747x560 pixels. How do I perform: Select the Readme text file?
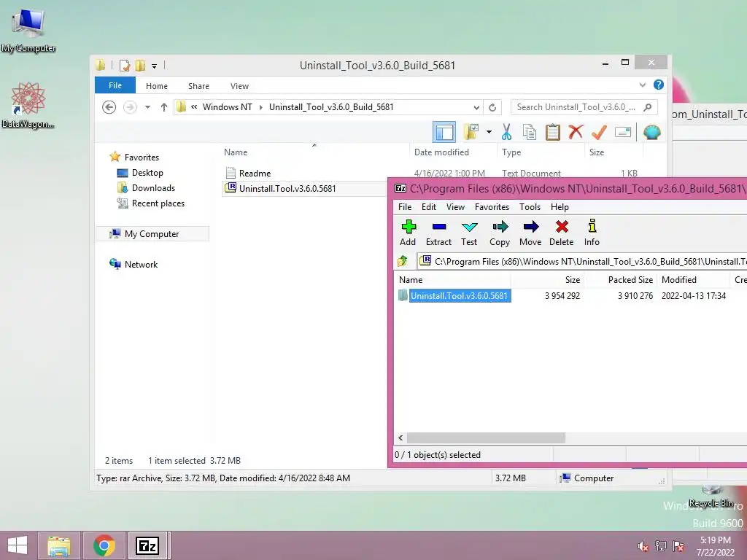(x=255, y=174)
